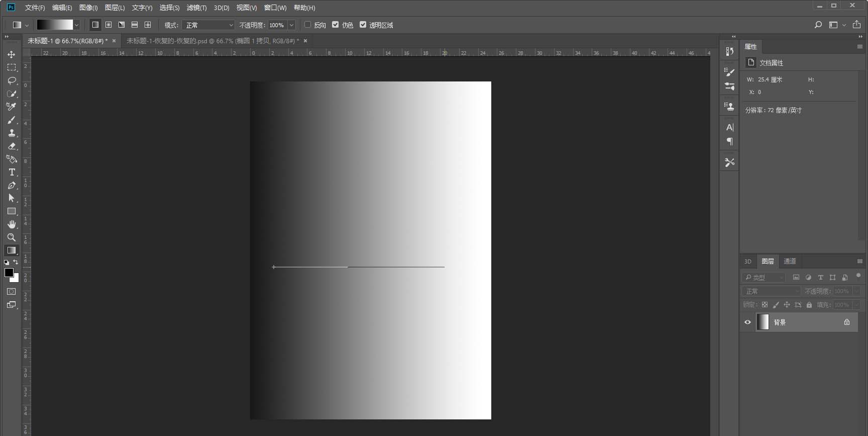868x436 pixels.
Task: Open the layers panel flyout menu
Action: point(859,261)
